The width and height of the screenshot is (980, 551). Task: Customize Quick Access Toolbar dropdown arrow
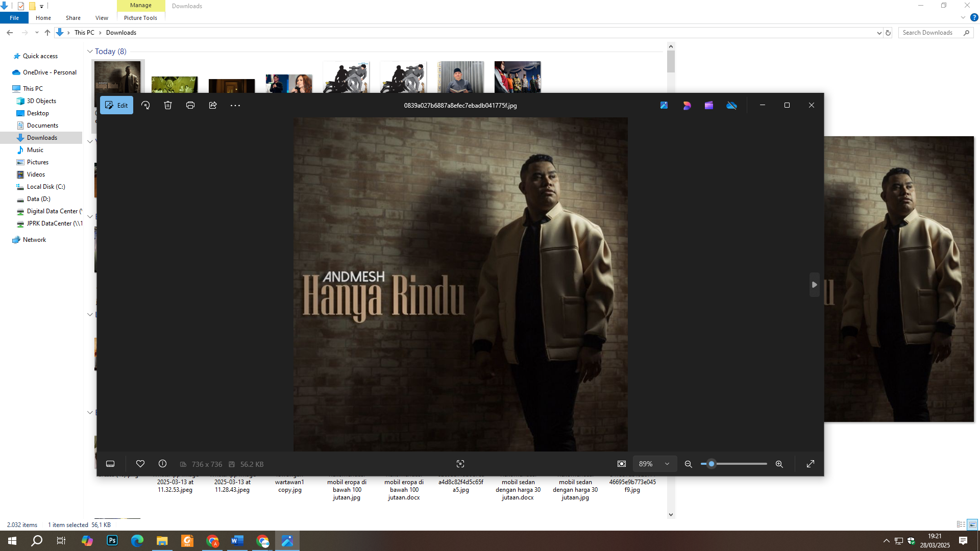coord(42,6)
